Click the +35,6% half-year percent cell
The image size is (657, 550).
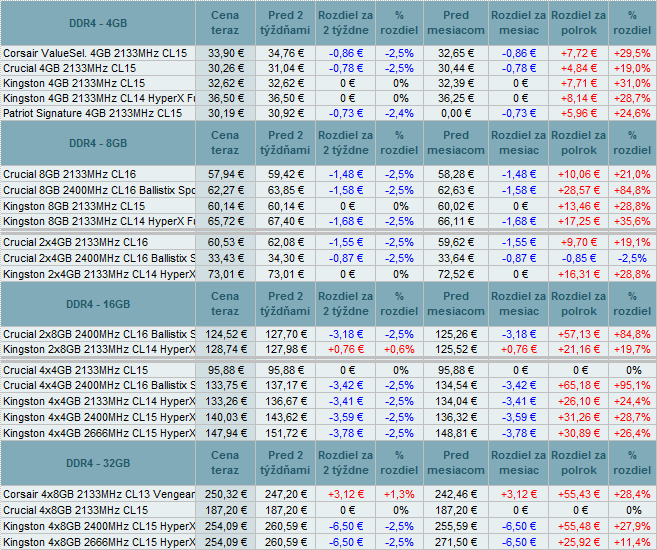[632, 221]
